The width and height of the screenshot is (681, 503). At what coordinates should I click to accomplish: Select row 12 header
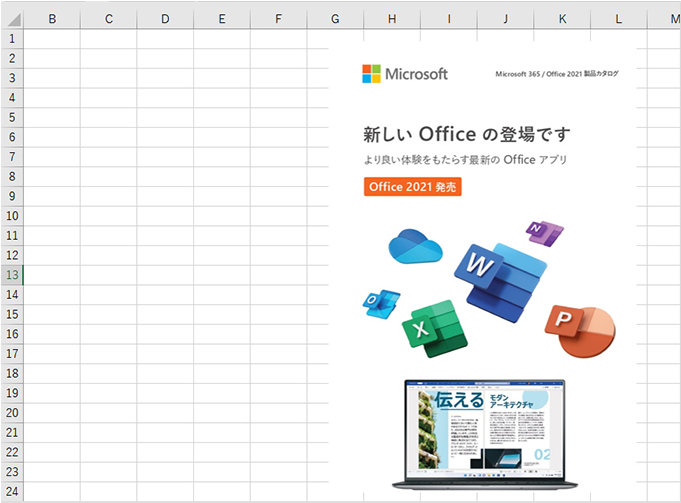(12, 255)
